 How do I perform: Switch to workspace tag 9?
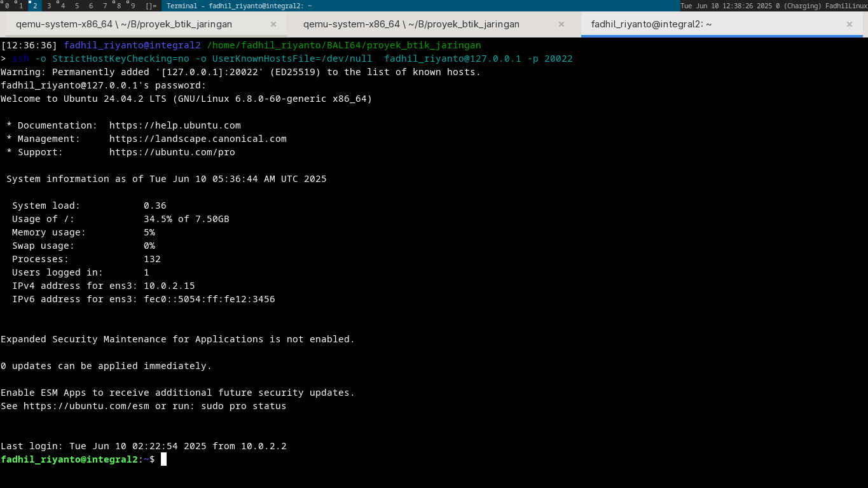click(133, 6)
